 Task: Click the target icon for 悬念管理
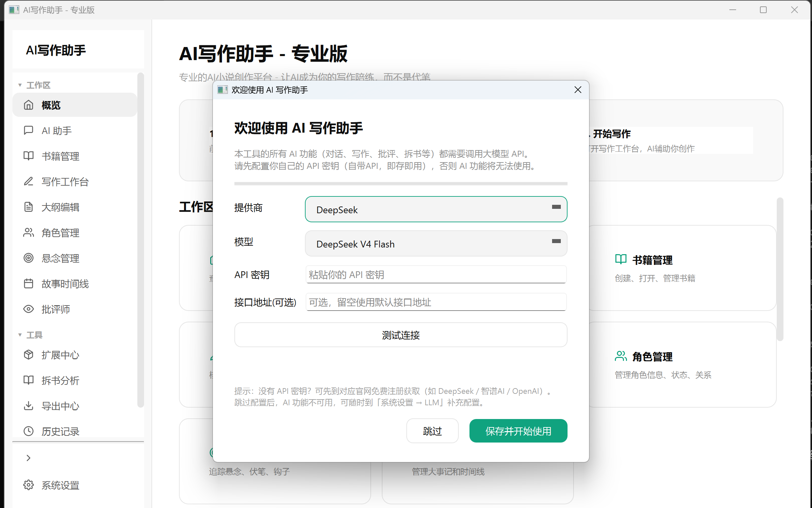point(29,258)
